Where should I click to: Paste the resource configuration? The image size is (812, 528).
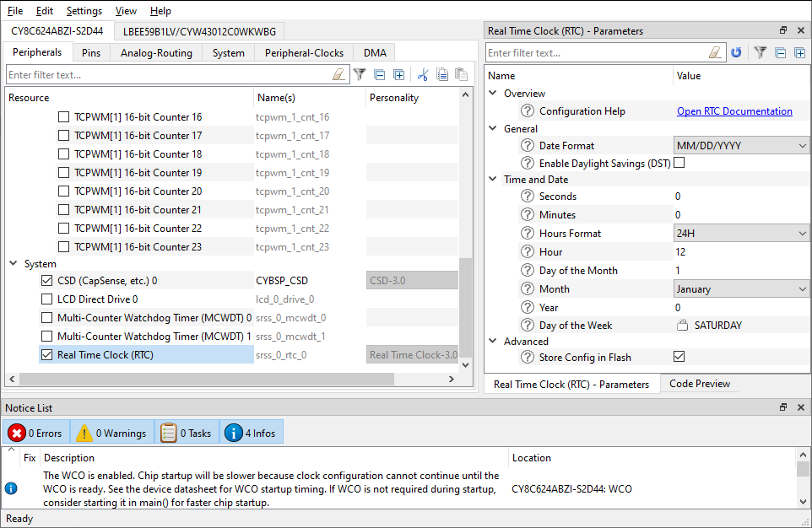click(461, 74)
